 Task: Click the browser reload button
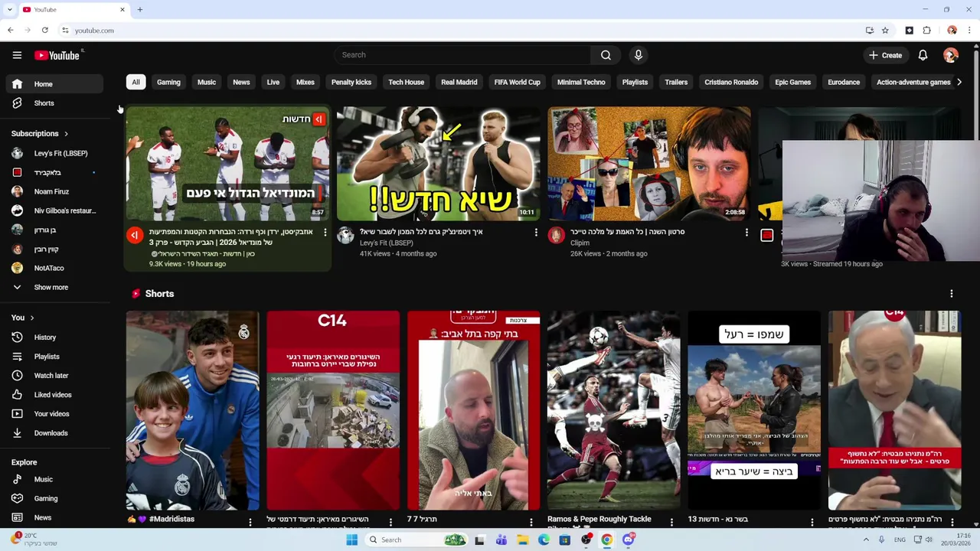45,31
